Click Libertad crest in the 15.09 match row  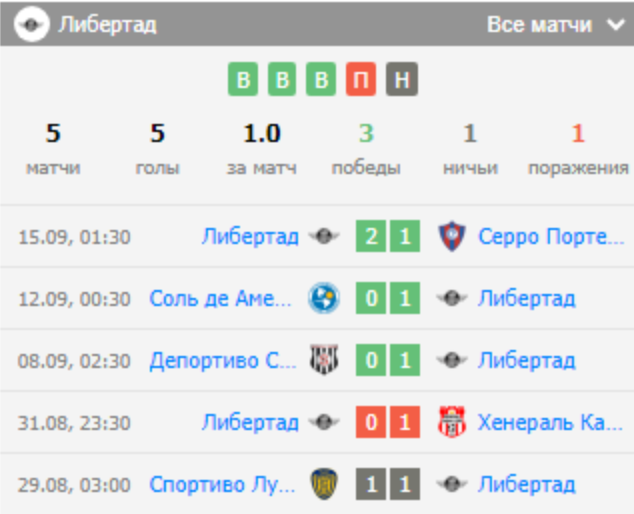324,237
